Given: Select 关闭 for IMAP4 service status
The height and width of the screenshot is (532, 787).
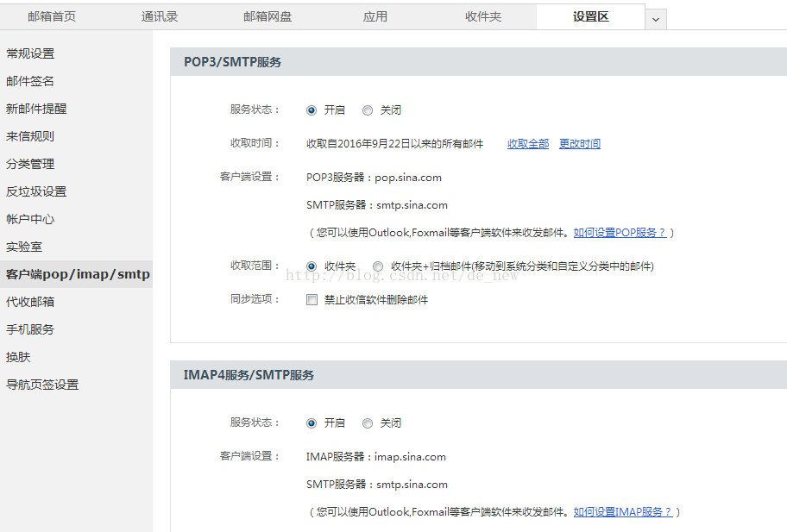Looking at the screenshot, I should 368,423.
